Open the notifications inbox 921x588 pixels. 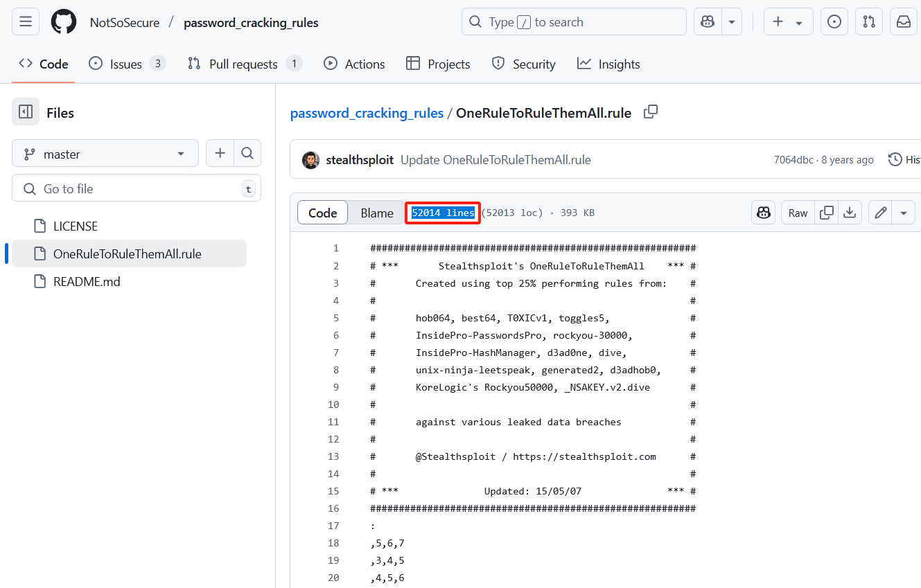click(904, 22)
